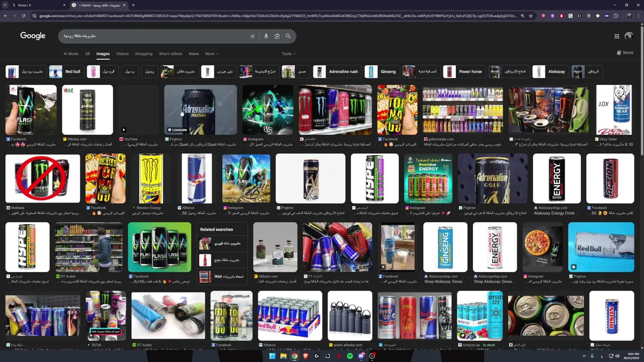Open the Bombar Energy ad image
The height and width of the screenshot is (362, 644).
click(428, 178)
